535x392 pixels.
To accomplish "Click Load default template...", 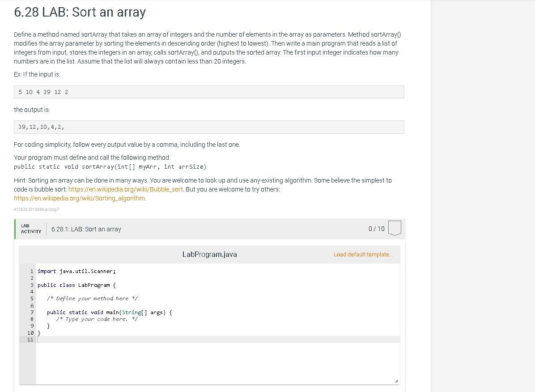I will pyautogui.click(x=363, y=254).
